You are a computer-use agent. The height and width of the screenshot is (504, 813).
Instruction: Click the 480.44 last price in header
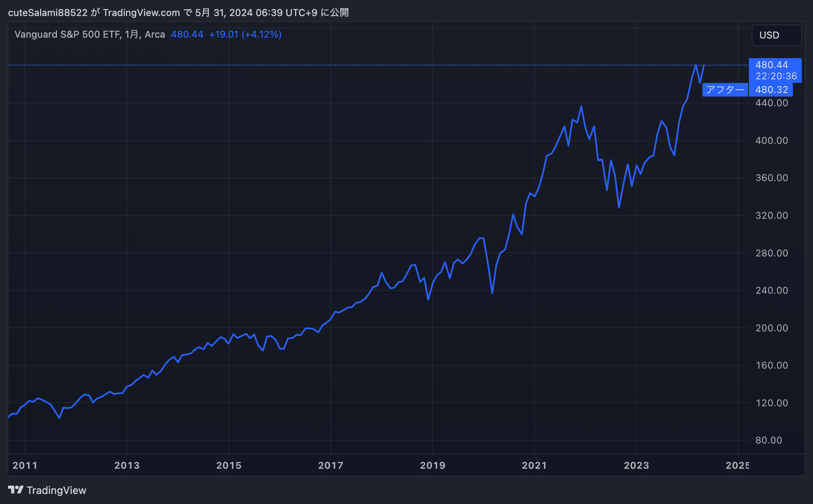pyautogui.click(x=187, y=34)
